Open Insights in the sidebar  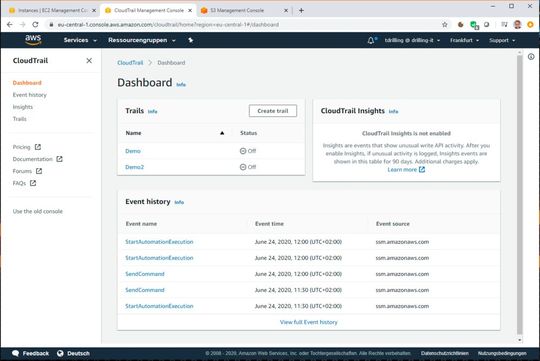tap(23, 107)
